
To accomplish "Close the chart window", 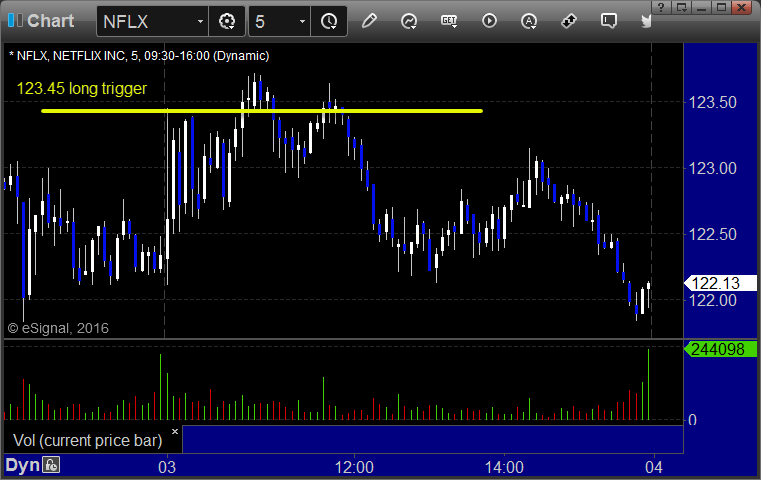I will tap(742, 7).
